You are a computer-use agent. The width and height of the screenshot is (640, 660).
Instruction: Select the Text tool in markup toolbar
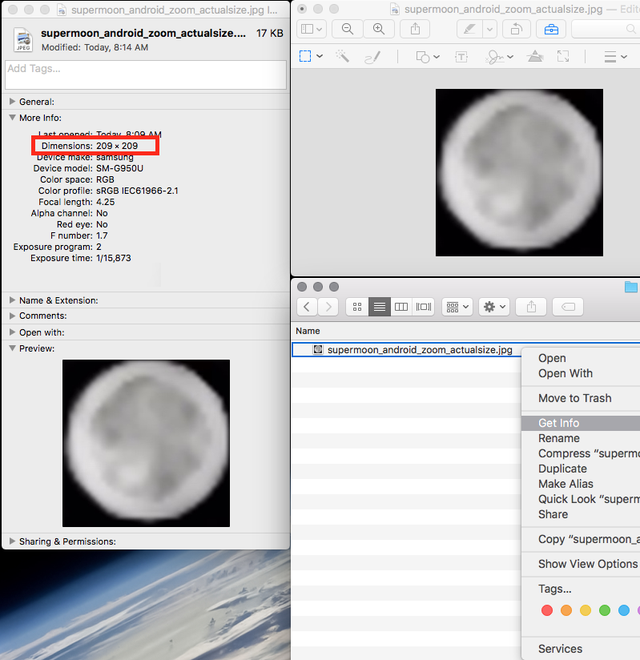[x=461, y=57]
